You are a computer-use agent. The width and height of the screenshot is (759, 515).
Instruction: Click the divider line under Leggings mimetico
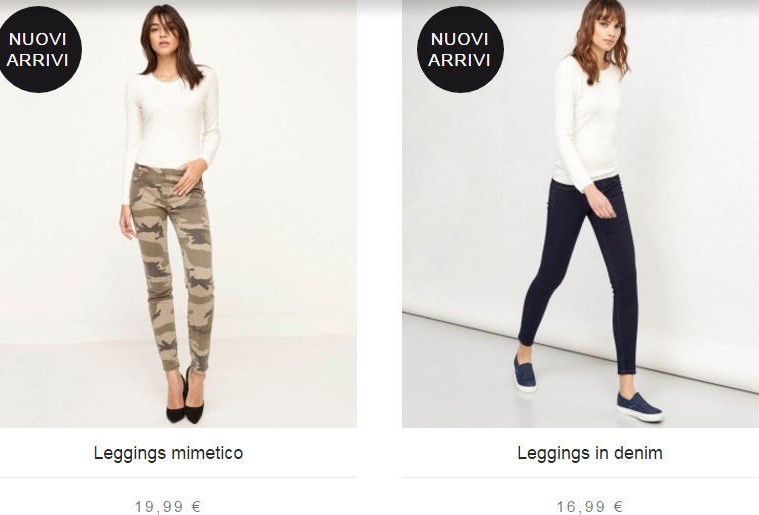point(178,477)
